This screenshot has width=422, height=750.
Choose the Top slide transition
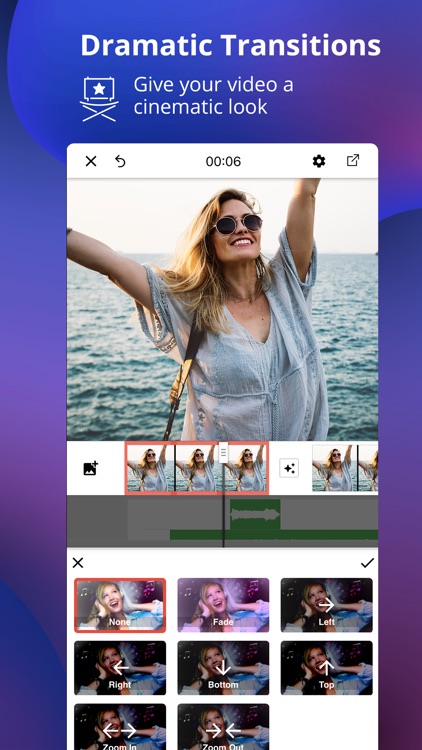click(327, 668)
